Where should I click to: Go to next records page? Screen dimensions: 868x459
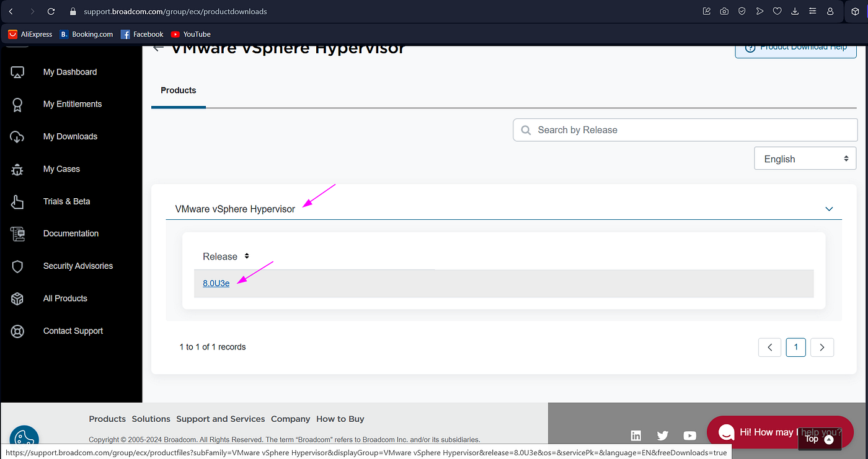coord(822,348)
